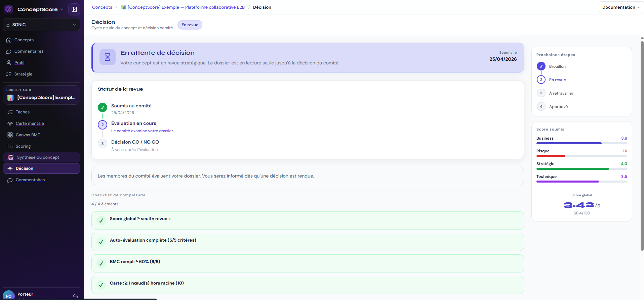Expand the SONIC project selector
The height and width of the screenshot is (300, 644).
click(41, 25)
